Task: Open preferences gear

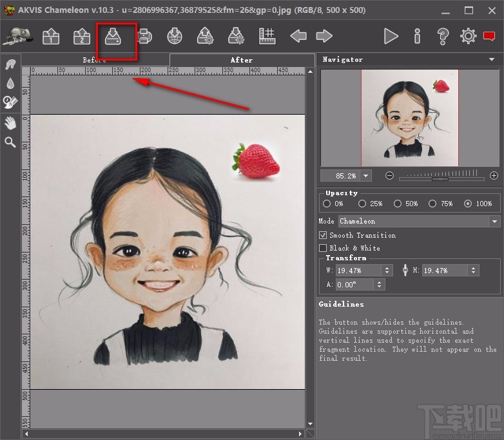Action: click(468, 36)
